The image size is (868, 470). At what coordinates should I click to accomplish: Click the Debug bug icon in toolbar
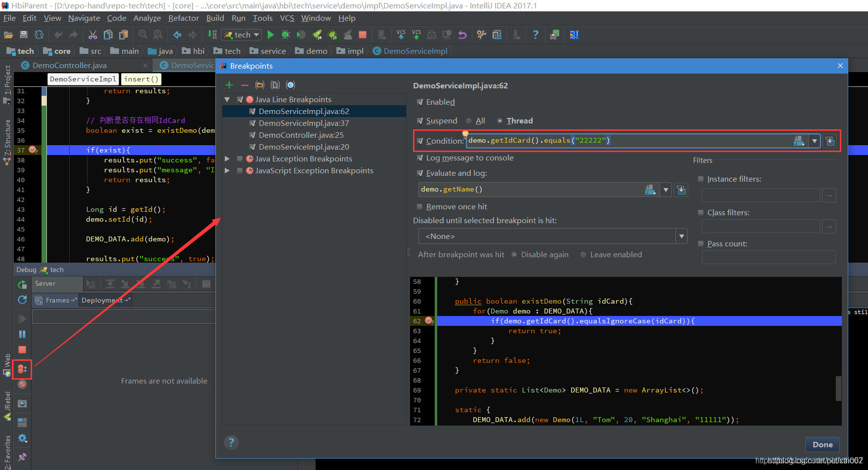coord(286,35)
